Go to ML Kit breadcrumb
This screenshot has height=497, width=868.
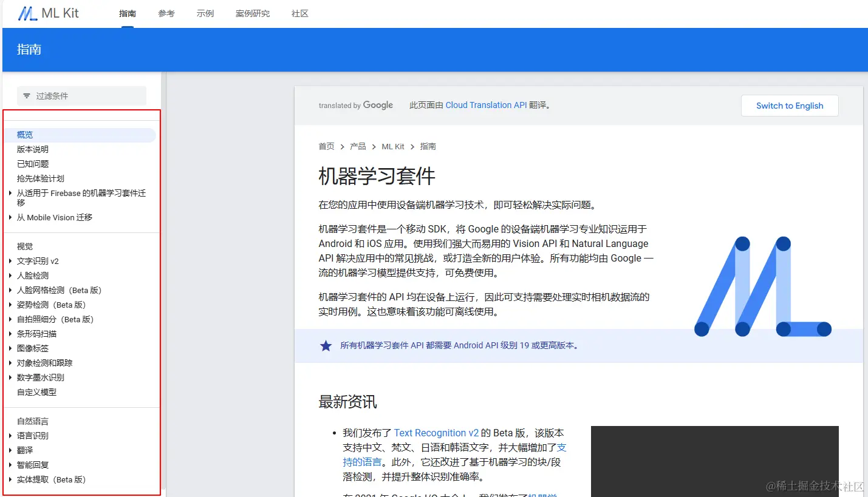(x=393, y=146)
